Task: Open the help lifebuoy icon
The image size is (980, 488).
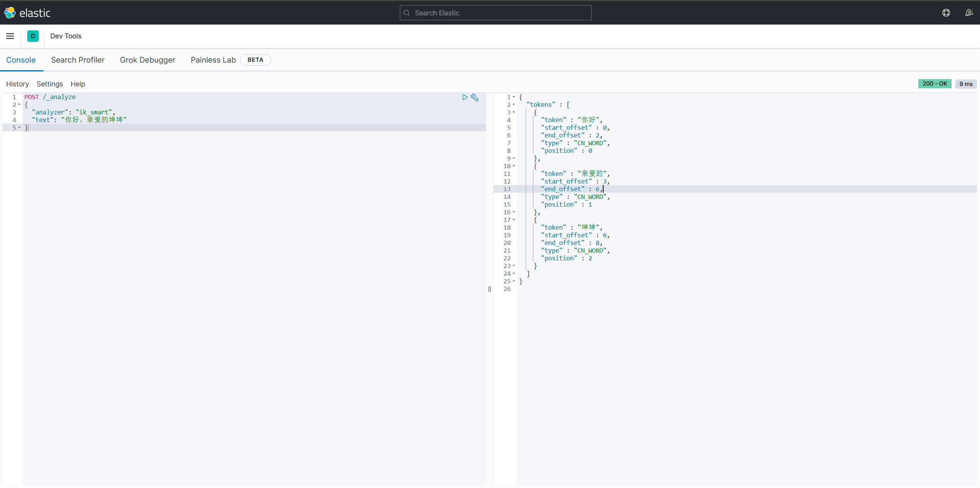Action: click(946, 13)
